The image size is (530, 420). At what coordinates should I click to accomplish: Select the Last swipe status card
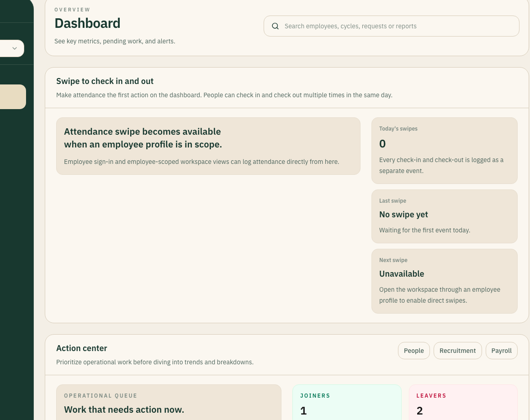[444, 216]
